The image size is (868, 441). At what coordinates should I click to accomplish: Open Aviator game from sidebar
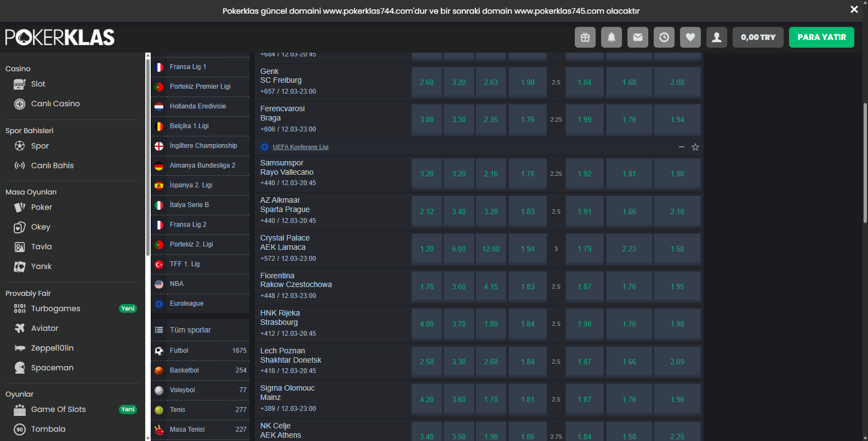tap(44, 328)
